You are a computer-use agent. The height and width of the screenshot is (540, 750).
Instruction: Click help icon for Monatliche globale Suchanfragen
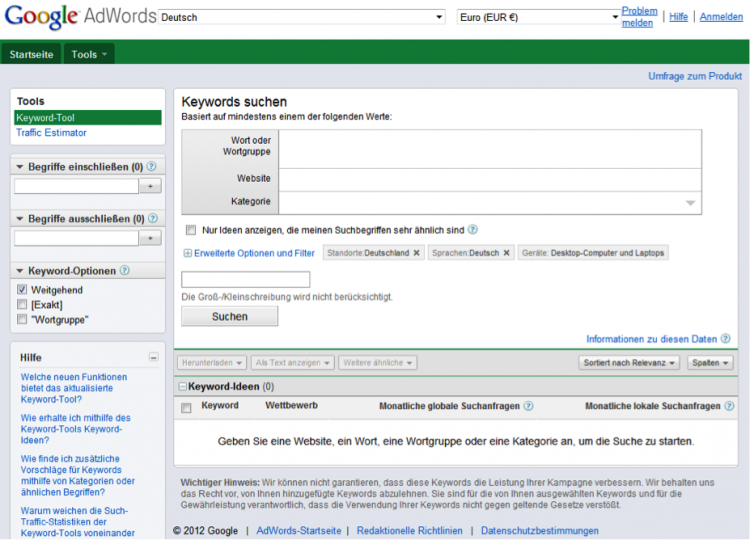point(528,406)
